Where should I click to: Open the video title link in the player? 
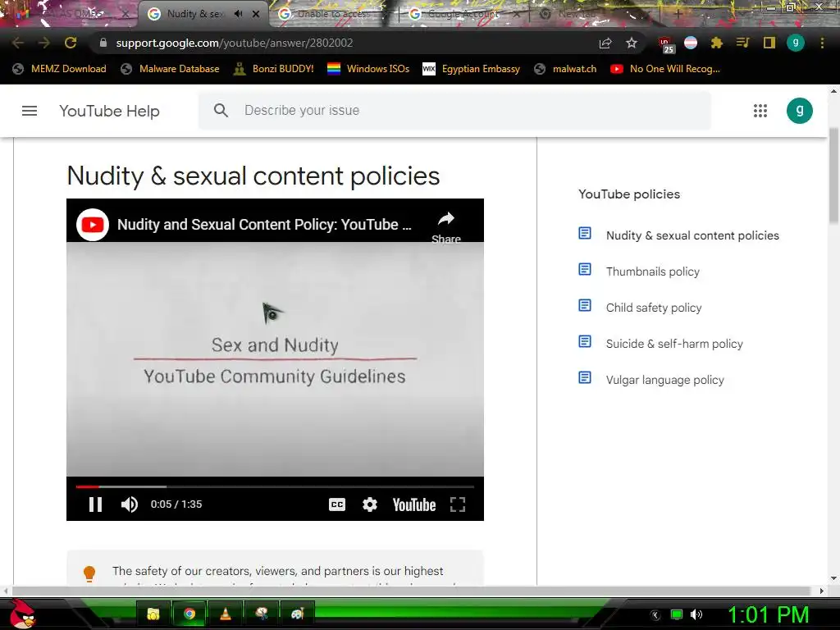(x=264, y=225)
